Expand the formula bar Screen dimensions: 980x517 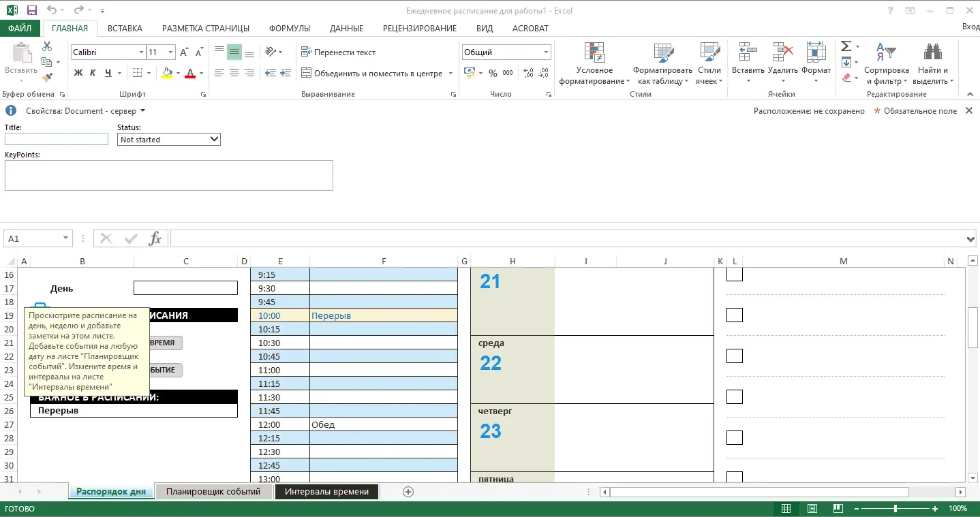tap(971, 238)
